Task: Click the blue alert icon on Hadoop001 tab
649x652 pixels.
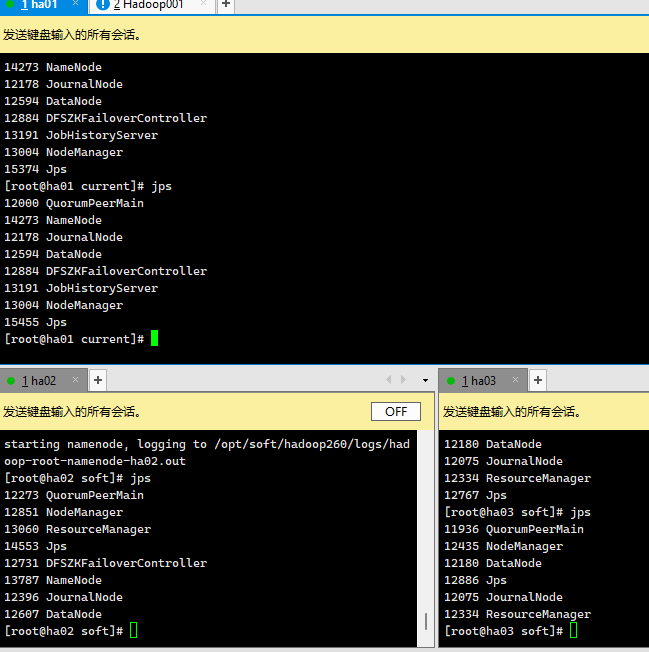Action: coord(102,5)
